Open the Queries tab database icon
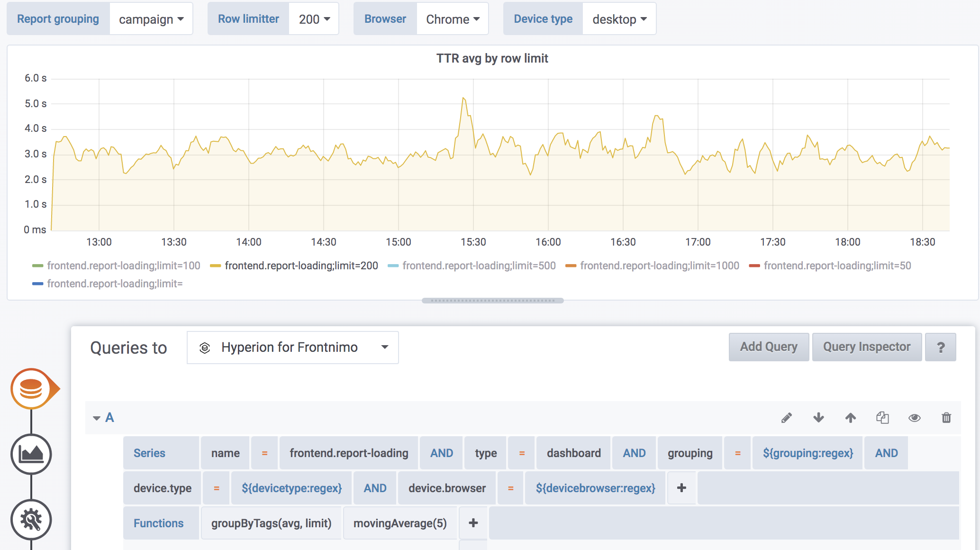The width and height of the screenshot is (980, 550). point(31,389)
